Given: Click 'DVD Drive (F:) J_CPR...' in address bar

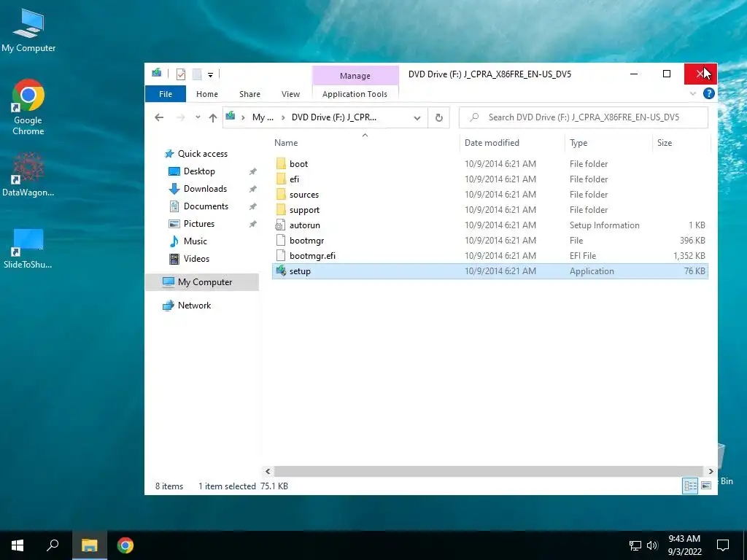Looking at the screenshot, I should [333, 117].
